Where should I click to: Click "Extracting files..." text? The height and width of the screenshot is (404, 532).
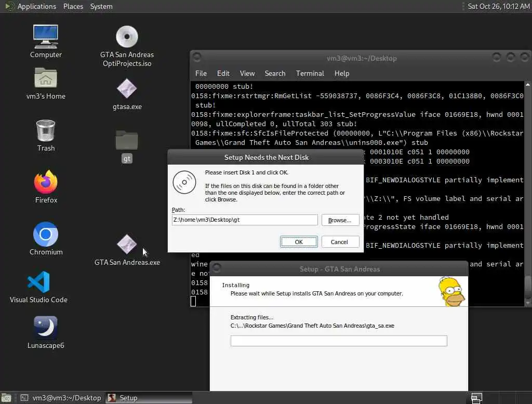pyautogui.click(x=252, y=317)
